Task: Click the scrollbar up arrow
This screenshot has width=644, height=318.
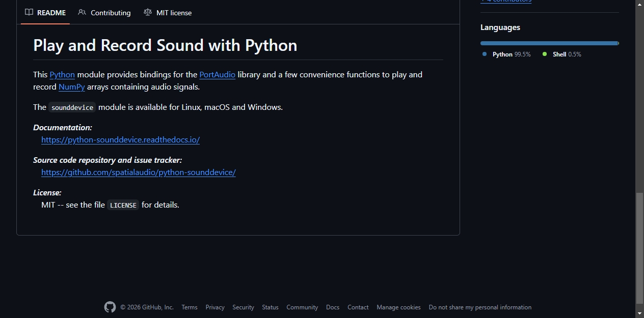Action: tap(640, 4)
